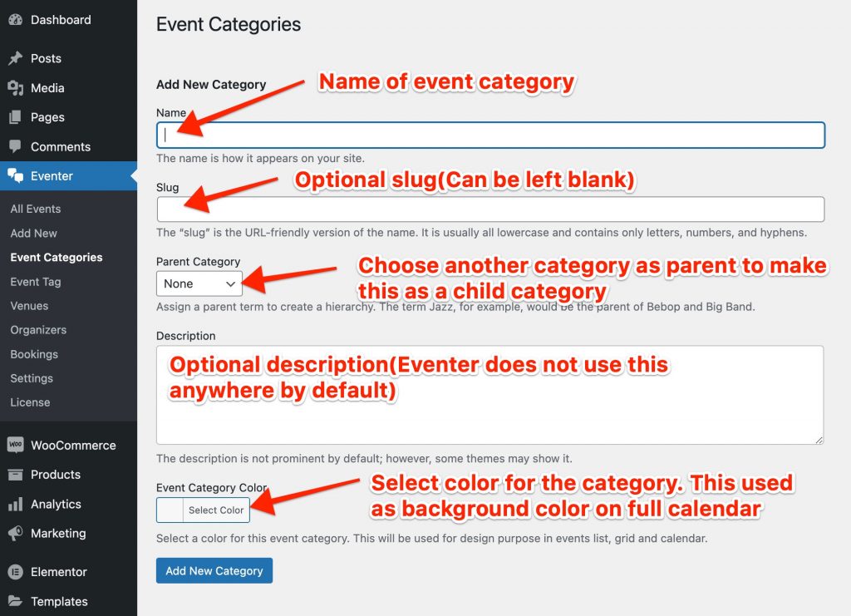The height and width of the screenshot is (616, 851).
Task: Click the Analytics bar chart icon
Action: pyautogui.click(x=15, y=504)
